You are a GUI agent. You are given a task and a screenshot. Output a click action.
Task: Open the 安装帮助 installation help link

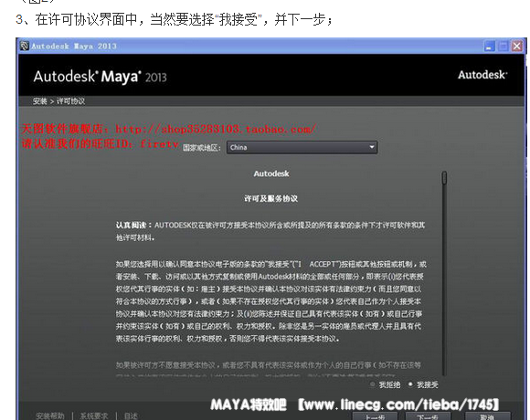[50, 416]
